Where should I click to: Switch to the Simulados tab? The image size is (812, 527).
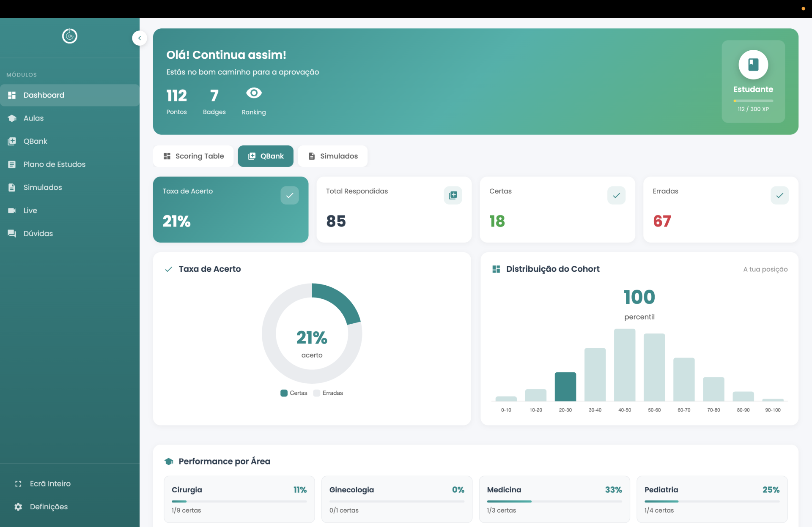click(x=332, y=156)
